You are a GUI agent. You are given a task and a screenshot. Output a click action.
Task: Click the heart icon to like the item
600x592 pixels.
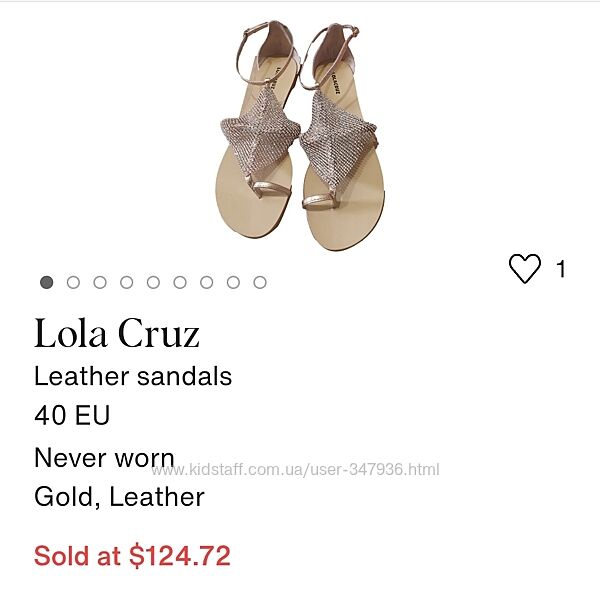[524, 269]
